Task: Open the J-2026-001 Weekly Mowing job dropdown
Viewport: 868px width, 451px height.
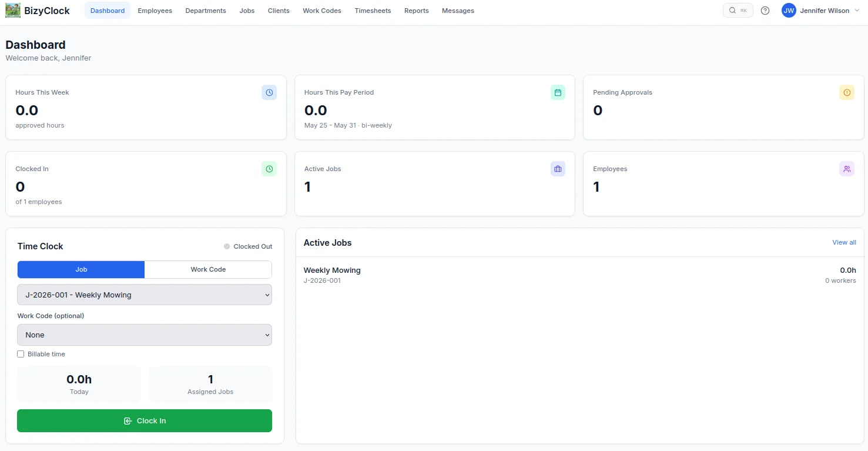Action: [145, 295]
